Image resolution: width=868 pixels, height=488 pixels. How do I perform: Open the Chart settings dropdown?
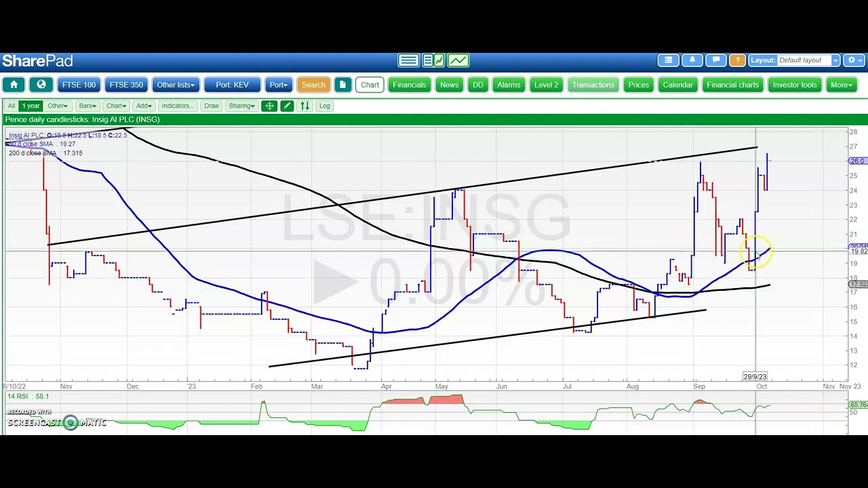116,106
